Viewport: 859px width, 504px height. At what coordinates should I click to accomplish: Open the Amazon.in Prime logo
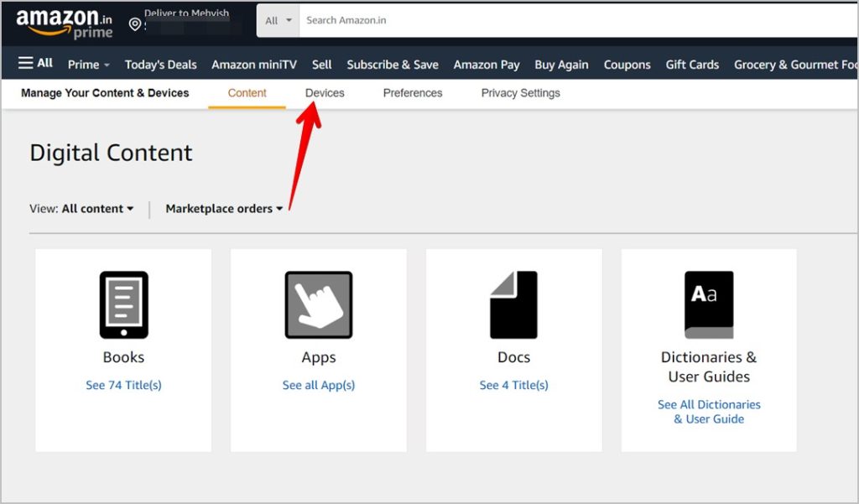click(64, 23)
